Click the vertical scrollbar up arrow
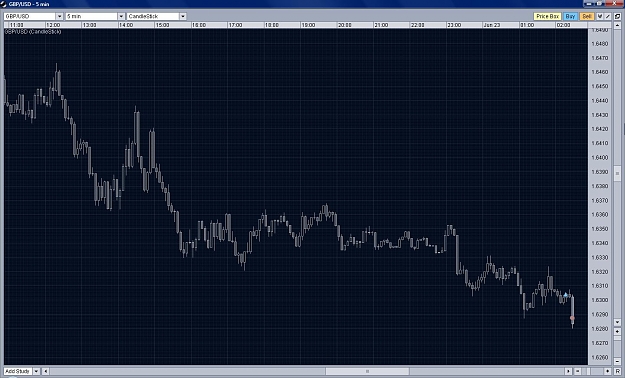The height and width of the screenshot is (378, 625). tap(617, 26)
